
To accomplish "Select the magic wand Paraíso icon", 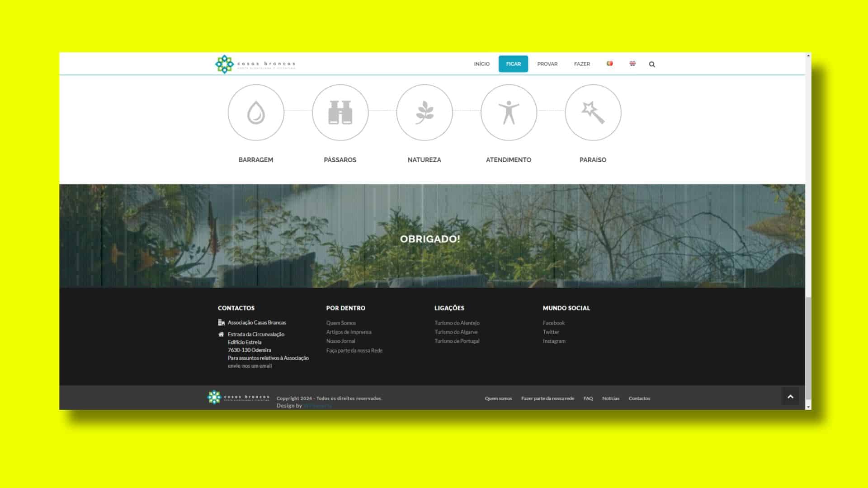I will [x=593, y=113].
